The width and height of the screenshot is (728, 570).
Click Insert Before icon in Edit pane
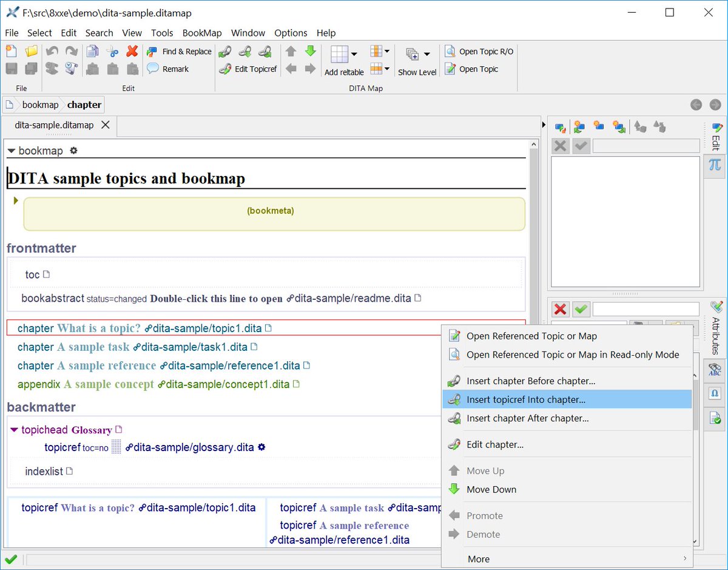pos(579,127)
